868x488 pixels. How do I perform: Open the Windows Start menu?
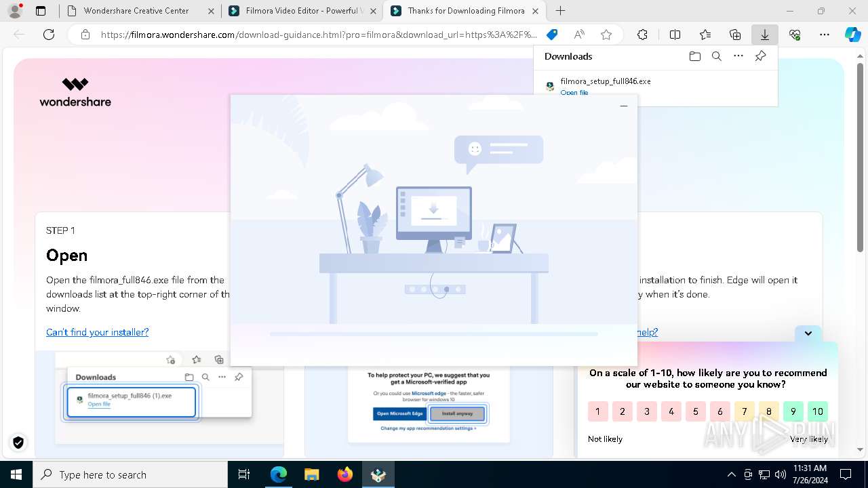tap(16, 474)
